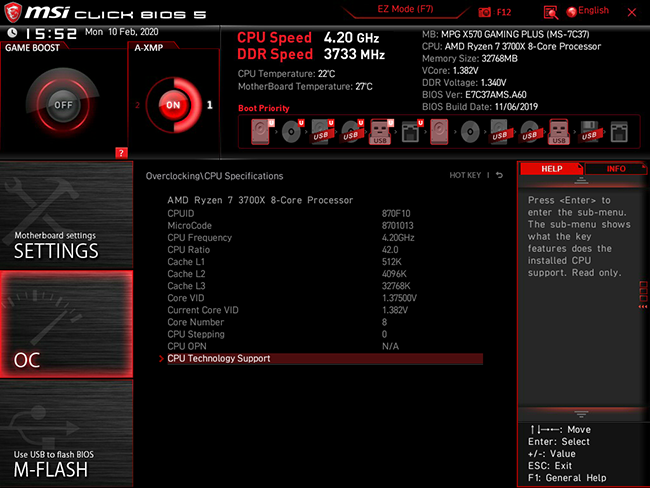Select the legacy USB hard disk boot icon
The height and width of the screenshot is (488, 650).
(x=500, y=132)
